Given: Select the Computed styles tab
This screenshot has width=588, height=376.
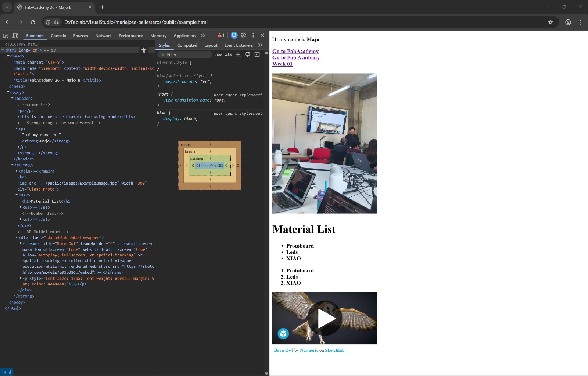Looking at the screenshot, I should click(x=187, y=45).
